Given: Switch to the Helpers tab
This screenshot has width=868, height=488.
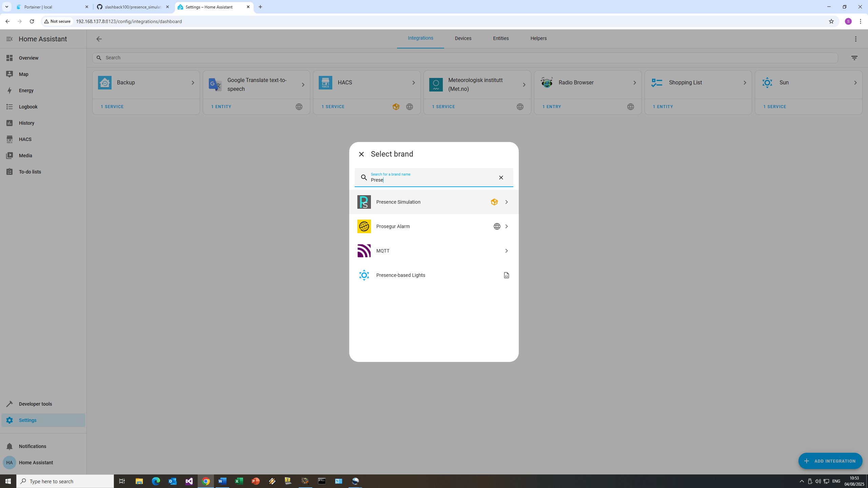Looking at the screenshot, I should tap(538, 38).
